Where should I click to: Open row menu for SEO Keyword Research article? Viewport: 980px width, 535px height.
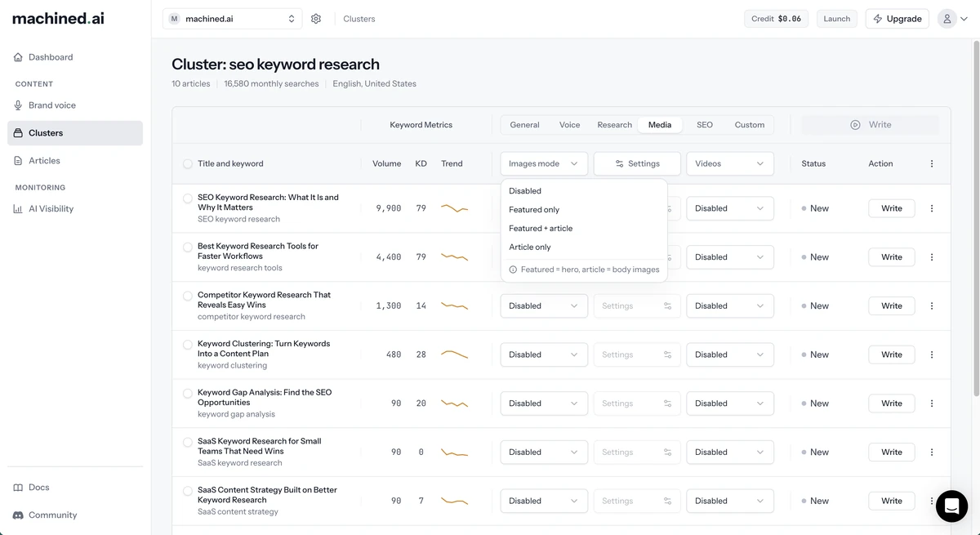(x=932, y=208)
